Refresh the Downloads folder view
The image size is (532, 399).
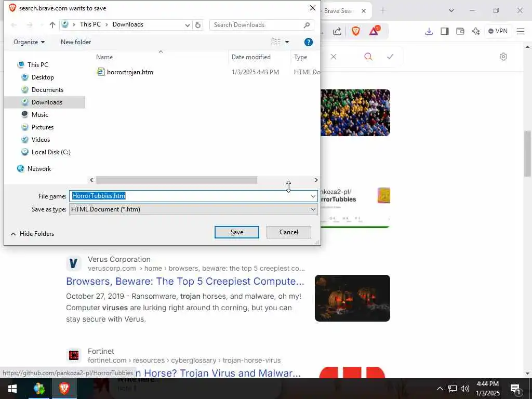click(198, 25)
